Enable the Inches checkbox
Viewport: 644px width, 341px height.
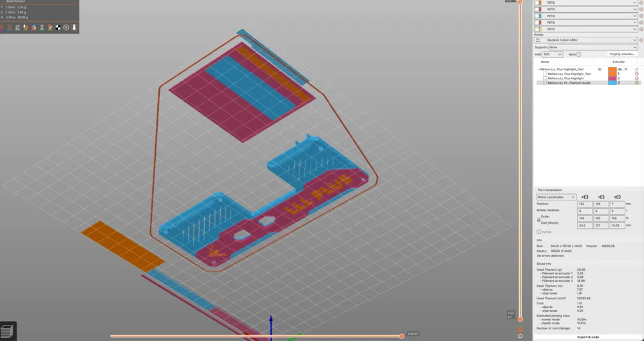[538, 232]
